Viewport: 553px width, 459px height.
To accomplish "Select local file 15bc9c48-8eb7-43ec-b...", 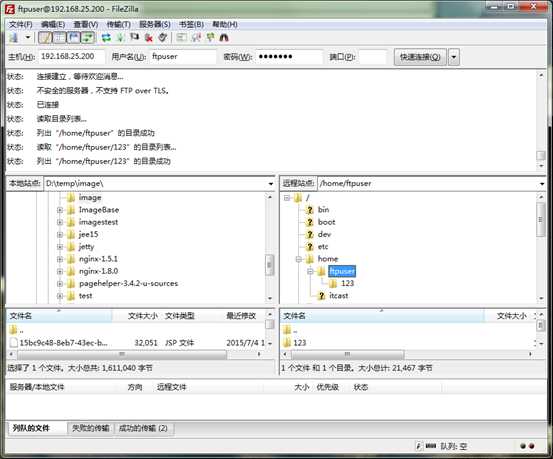I will point(63,343).
